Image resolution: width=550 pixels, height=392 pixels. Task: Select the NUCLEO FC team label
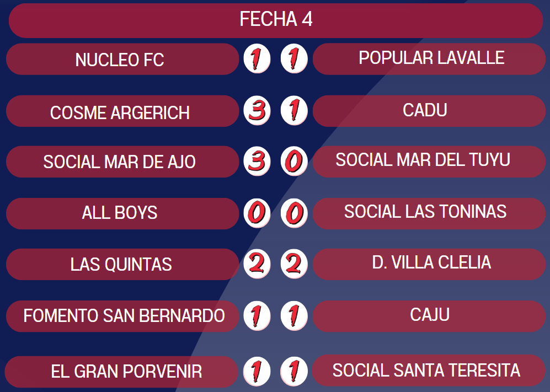pyautogui.click(x=120, y=59)
